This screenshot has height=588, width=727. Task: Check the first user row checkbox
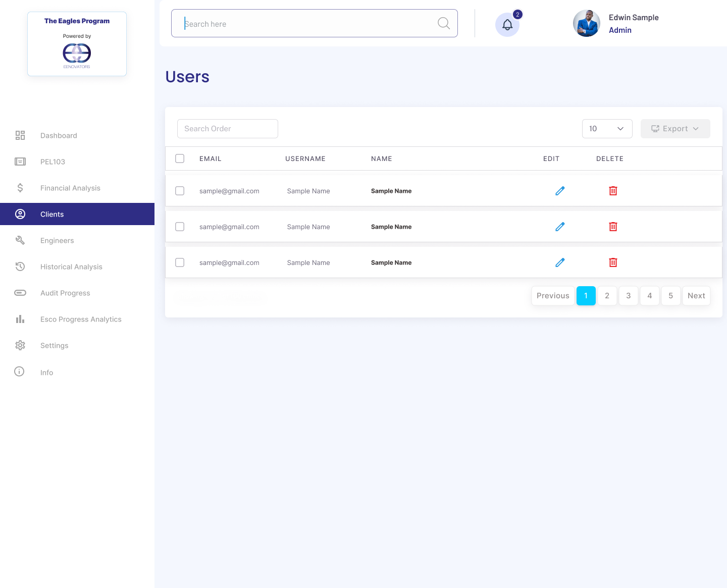[x=180, y=191]
